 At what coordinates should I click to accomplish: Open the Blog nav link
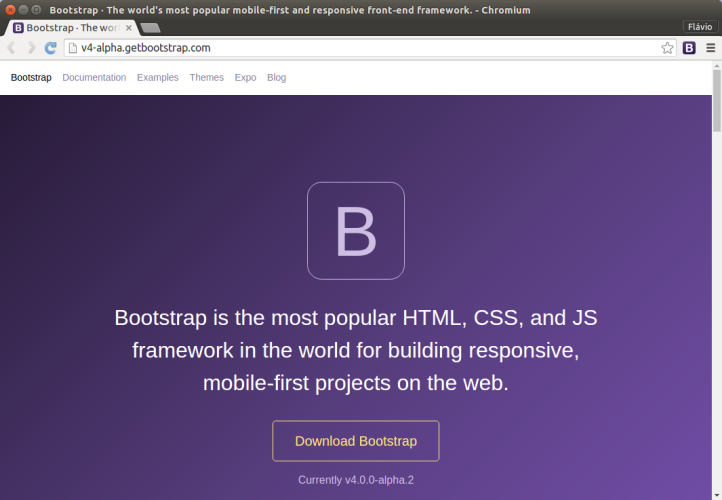click(x=276, y=77)
